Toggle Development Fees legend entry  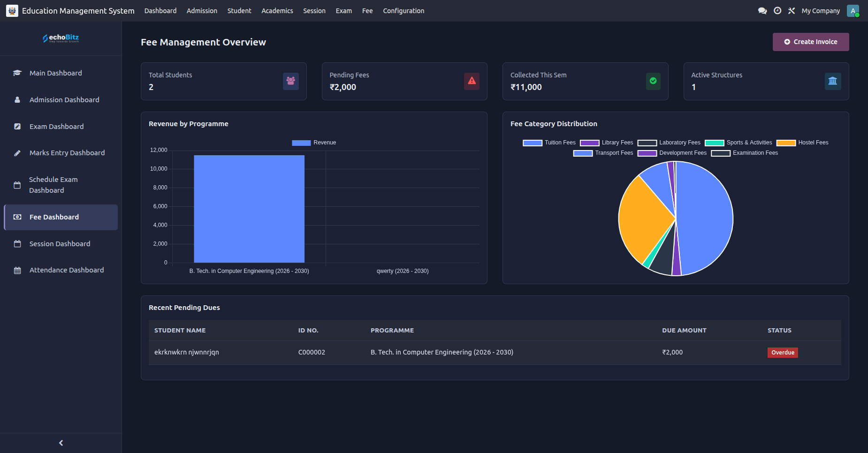point(672,153)
